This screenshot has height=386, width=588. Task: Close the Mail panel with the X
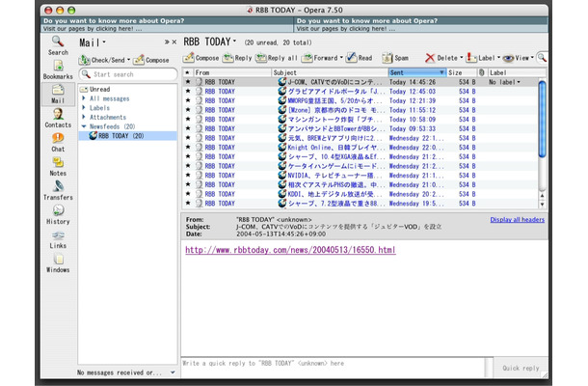click(174, 42)
